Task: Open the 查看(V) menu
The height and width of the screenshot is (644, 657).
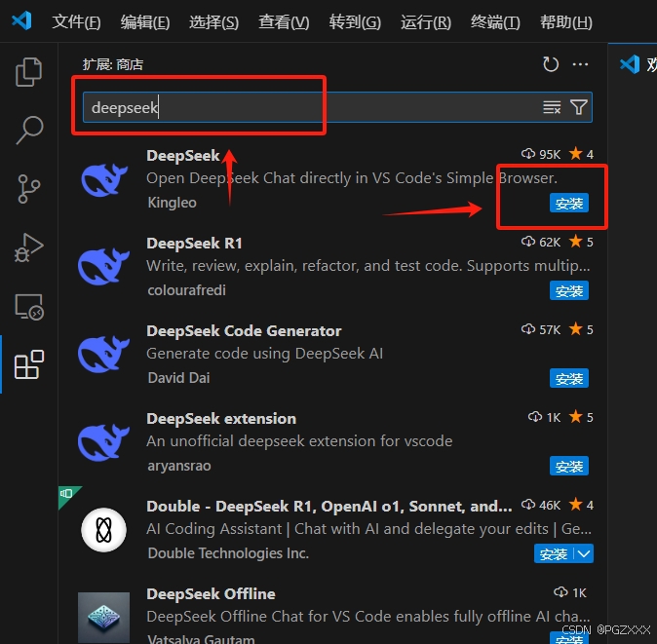Action: click(x=284, y=21)
